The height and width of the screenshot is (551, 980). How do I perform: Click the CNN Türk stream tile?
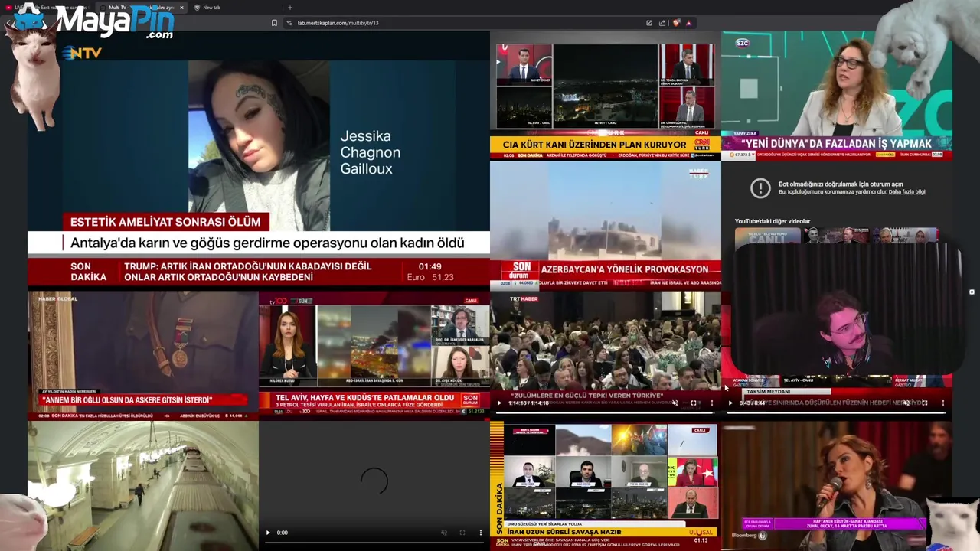[x=605, y=96]
